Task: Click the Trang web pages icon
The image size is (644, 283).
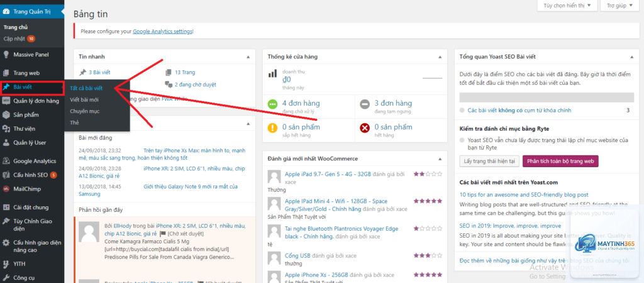Action: (x=6, y=73)
